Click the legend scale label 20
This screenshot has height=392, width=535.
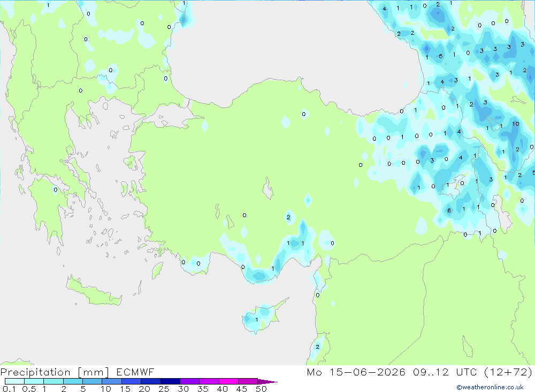click(144, 389)
